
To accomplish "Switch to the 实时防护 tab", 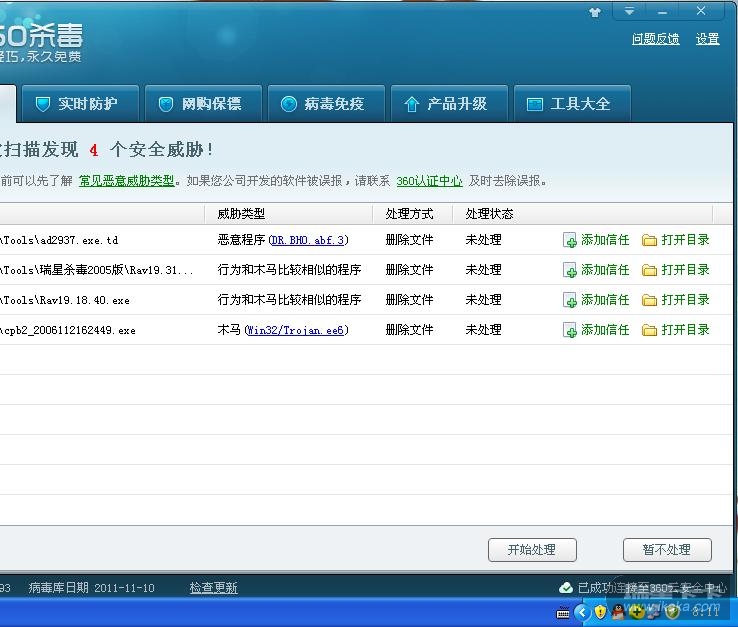I will tap(76, 104).
